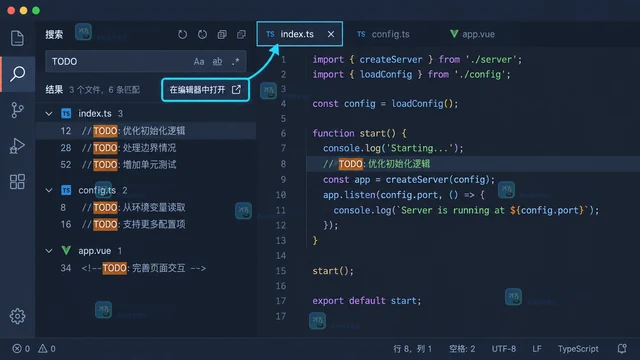The width and height of the screenshot is (640, 360).
Task: Click errors count in status bar
Action: coord(21,349)
